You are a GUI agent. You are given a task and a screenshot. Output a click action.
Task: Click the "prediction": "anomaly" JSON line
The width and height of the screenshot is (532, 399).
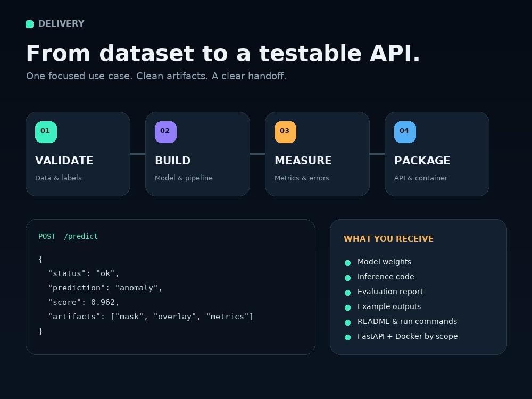(x=105, y=288)
